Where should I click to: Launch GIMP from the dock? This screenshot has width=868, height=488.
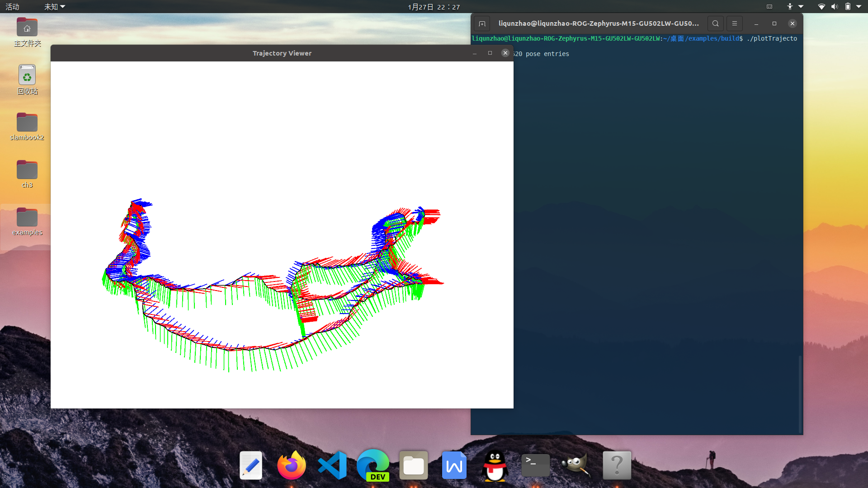(x=576, y=465)
